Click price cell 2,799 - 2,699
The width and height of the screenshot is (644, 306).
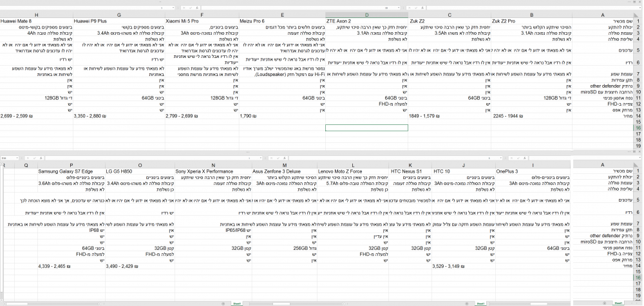(x=202, y=116)
